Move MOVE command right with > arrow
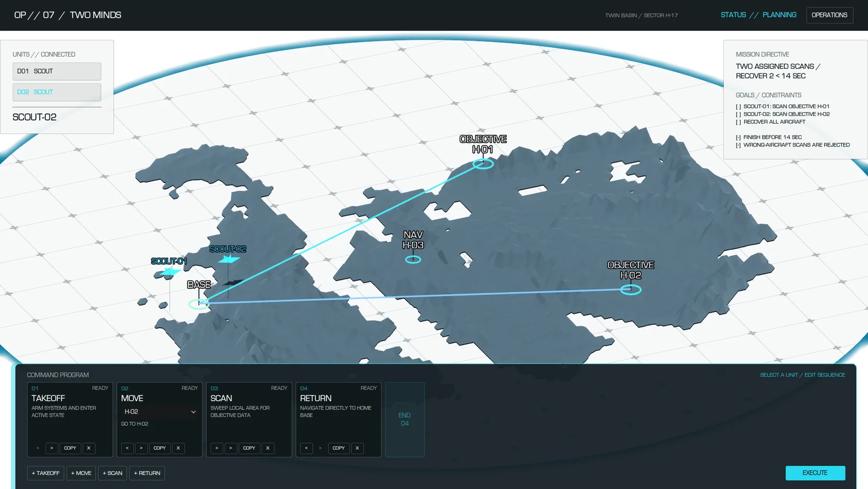This screenshot has width=868, height=489. click(141, 448)
